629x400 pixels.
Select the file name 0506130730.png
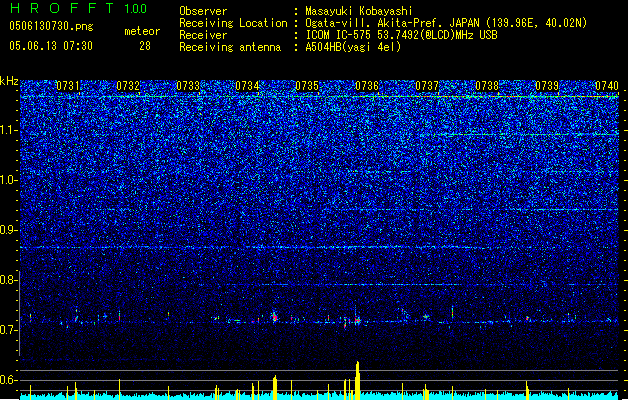[51, 27]
